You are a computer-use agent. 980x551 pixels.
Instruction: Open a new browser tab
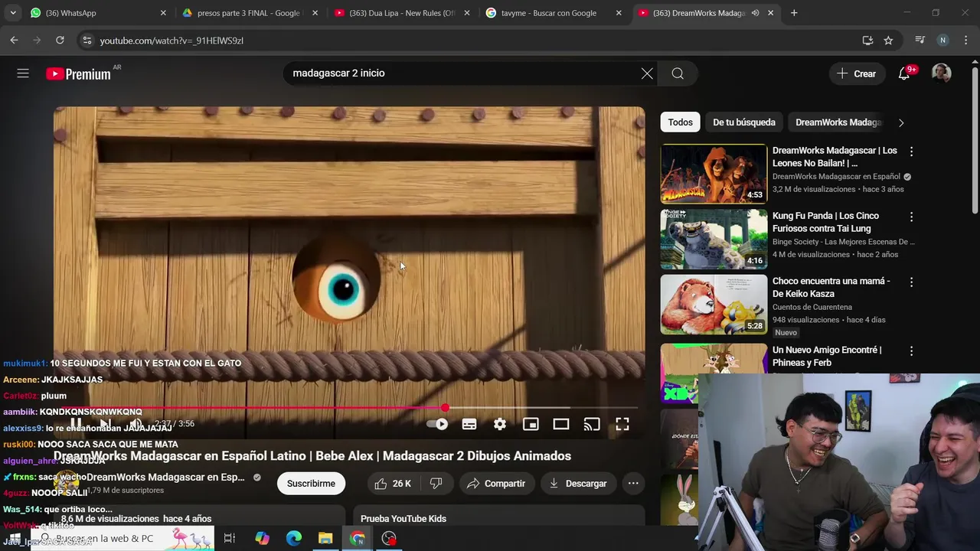click(794, 13)
